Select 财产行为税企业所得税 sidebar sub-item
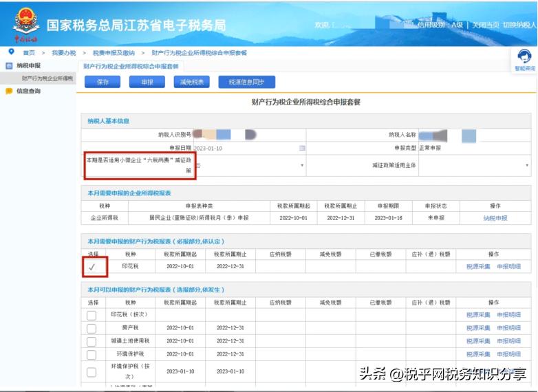Image resolution: width=538 pixels, height=392 pixels. [47, 78]
